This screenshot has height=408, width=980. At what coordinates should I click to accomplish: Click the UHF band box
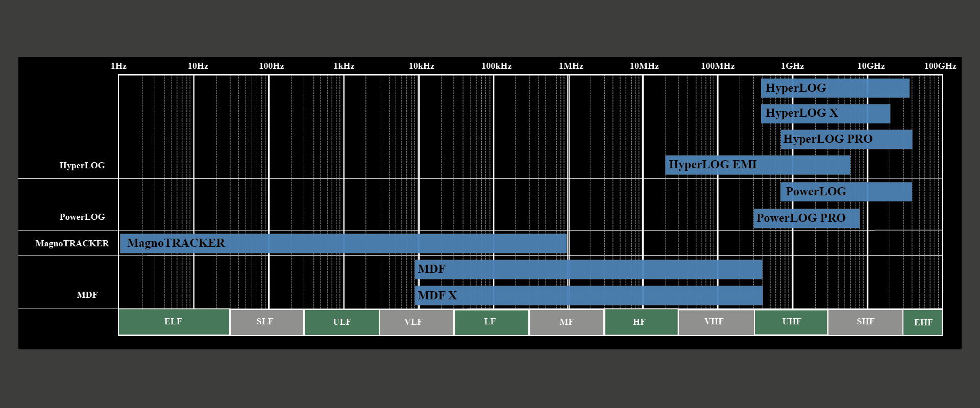791,322
